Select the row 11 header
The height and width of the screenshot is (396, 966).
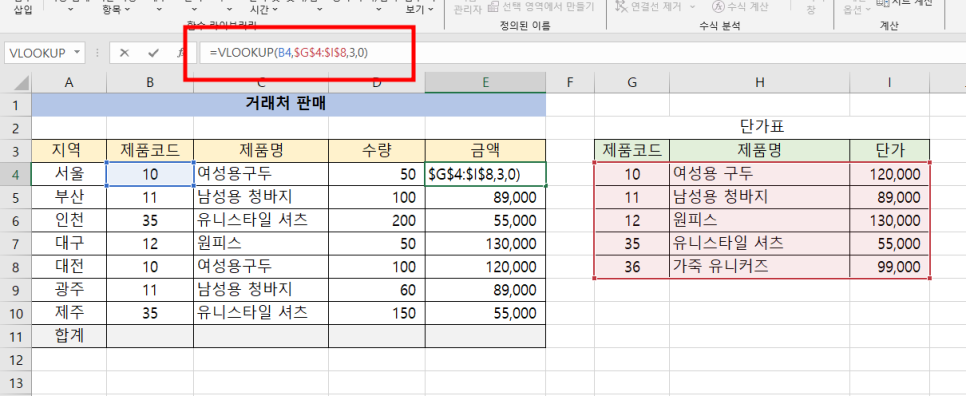pyautogui.click(x=15, y=336)
